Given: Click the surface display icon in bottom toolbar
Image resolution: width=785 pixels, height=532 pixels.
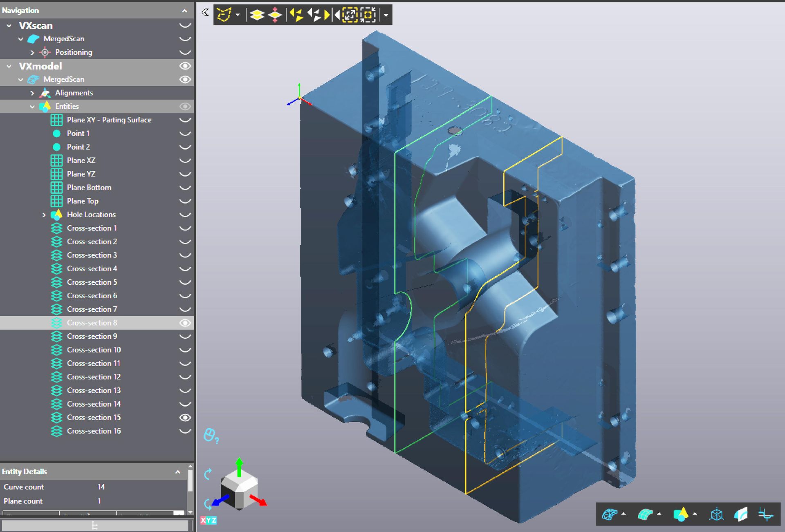Looking at the screenshot, I should tap(645, 514).
